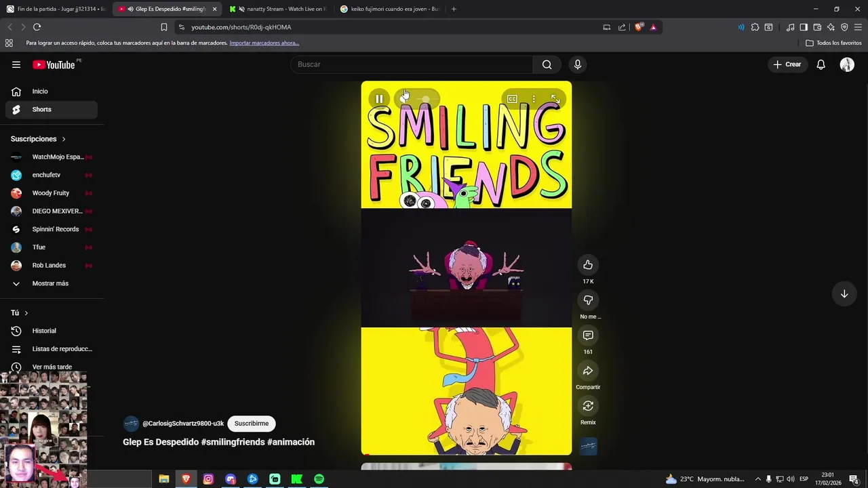868x488 pixels.
Task: Expand the Suscripciones section
Action: click(x=38, y=139)
